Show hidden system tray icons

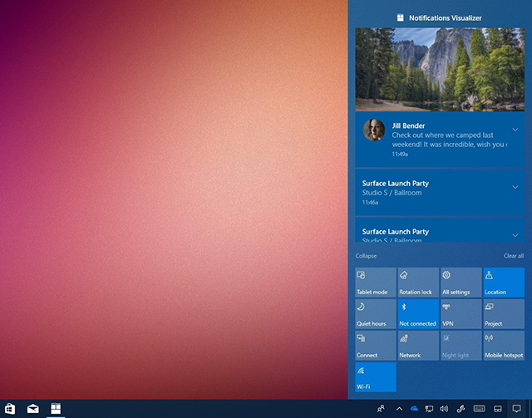(x=399, y=409)
